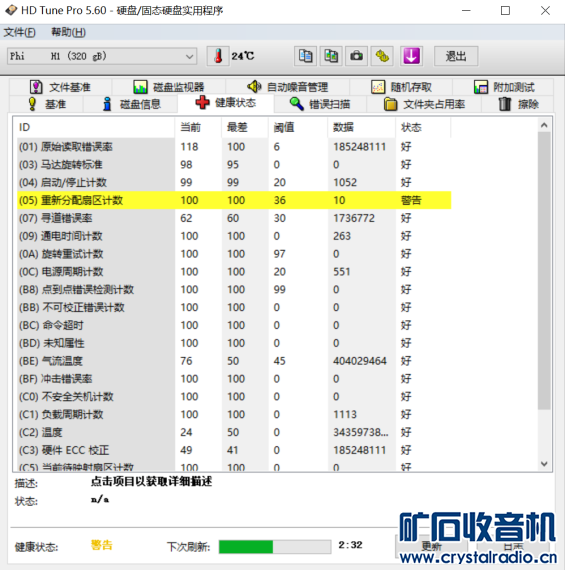
Task: Click the purple download arrow icon
Action: click(x=411, y=56)
